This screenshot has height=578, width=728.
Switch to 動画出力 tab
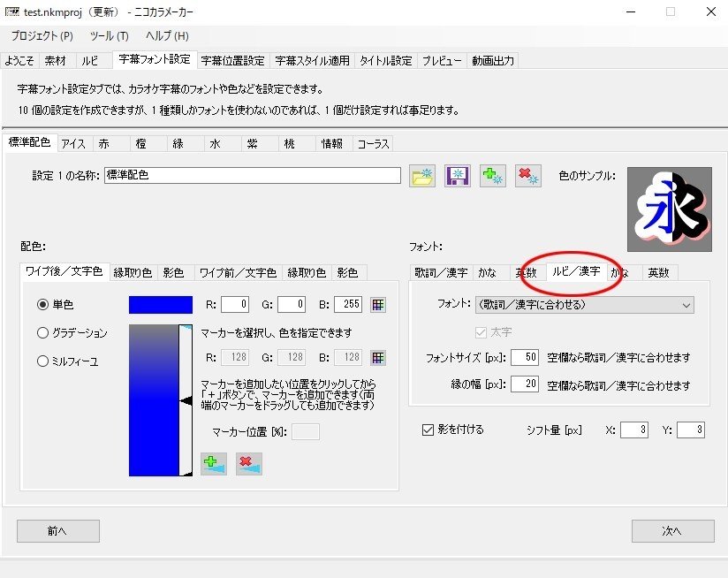tap(493, 61)
